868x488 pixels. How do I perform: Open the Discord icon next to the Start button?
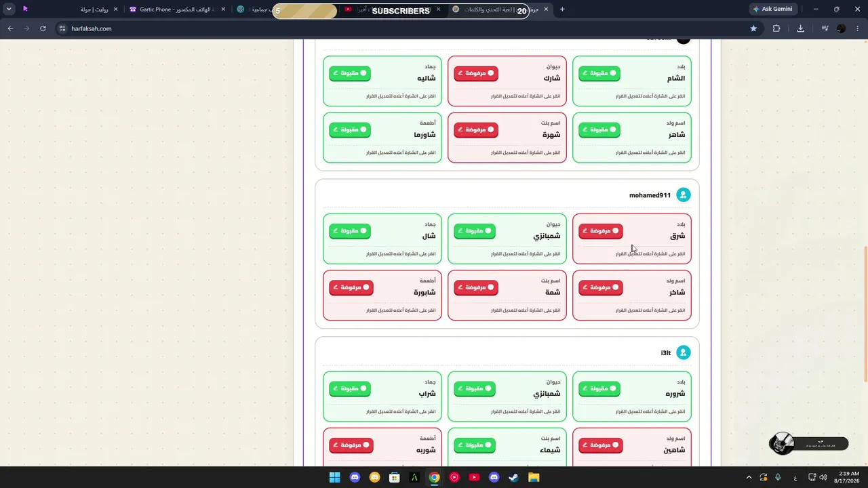pos(355,477)
